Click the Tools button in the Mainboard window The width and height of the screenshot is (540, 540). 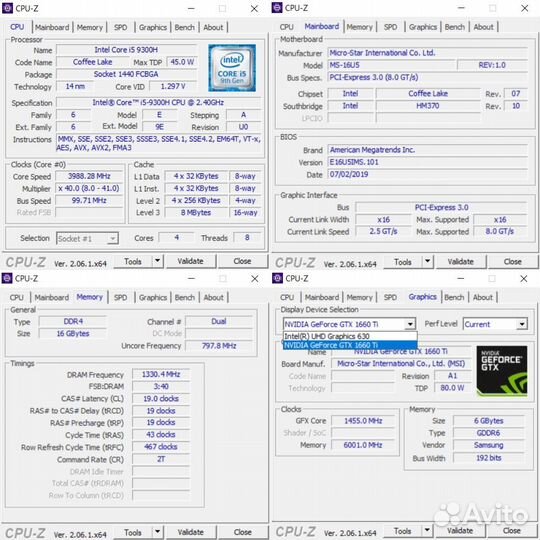click(403, 262)
